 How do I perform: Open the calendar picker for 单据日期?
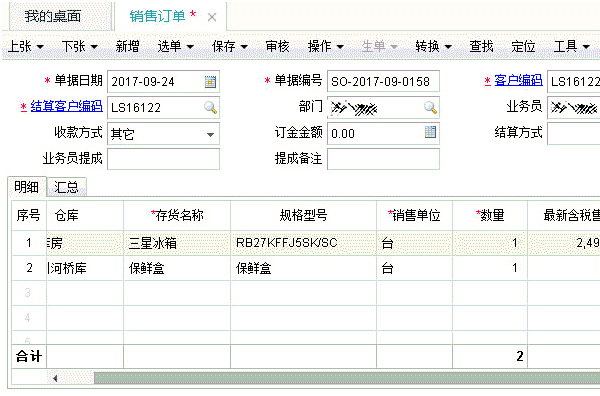click(210, 81)
